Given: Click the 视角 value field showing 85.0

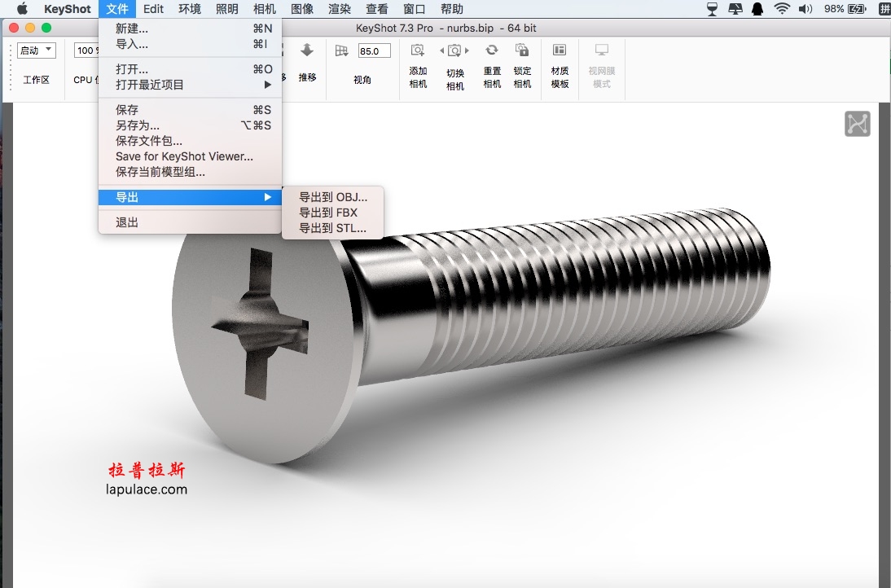Looking at the screenshot, I should (x=374, y=50).
